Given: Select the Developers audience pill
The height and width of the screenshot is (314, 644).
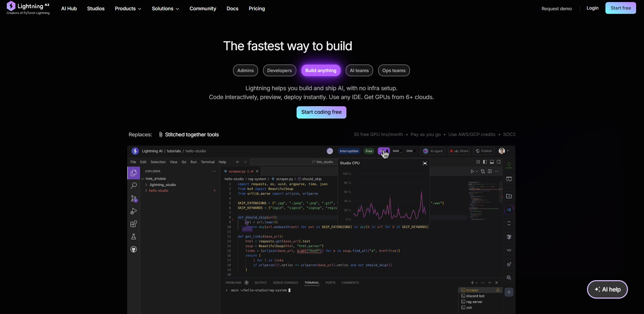Looking at the screenshot, I should tap(280, 70).
